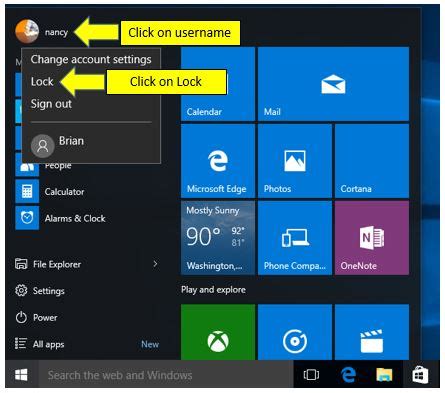Open Task View from the taskbar
445x393 pixels.
point(311,375)
